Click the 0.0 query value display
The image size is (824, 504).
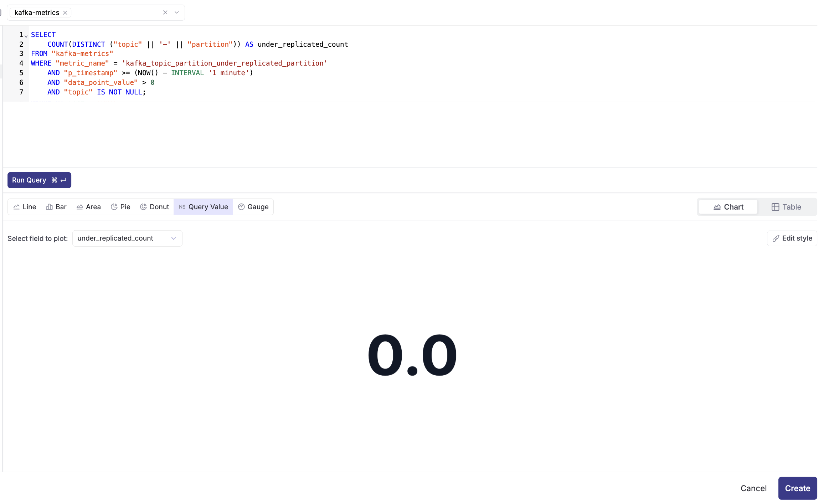[x=412, y=355]
